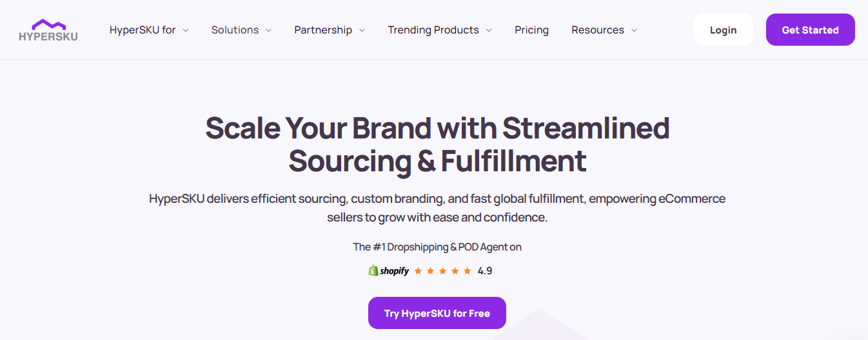Go to the Pricing page
Viewport: 868px width, 340px height.
[531, 30]
